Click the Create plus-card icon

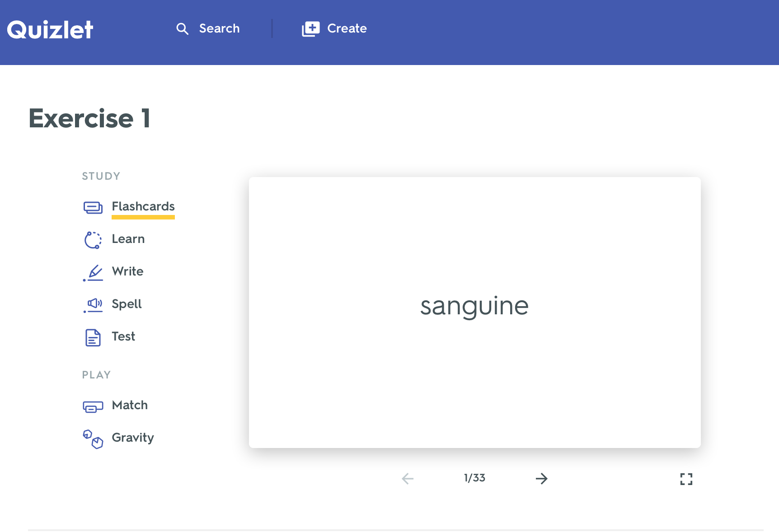(x=311, y=29)
